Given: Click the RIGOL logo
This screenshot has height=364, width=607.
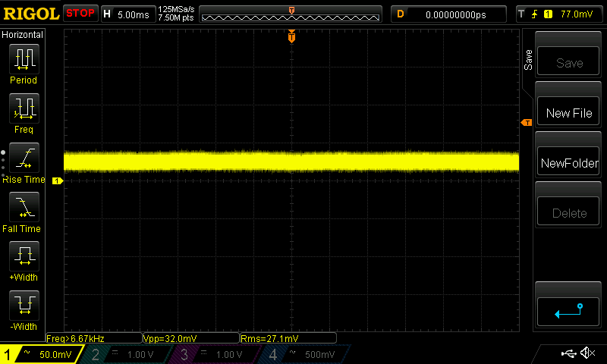Looking at the screenshot, I should pyautogui.click(x=31, y=14).
